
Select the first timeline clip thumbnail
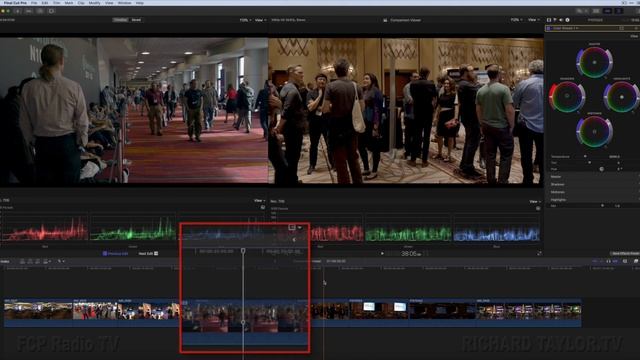point(38,313)
